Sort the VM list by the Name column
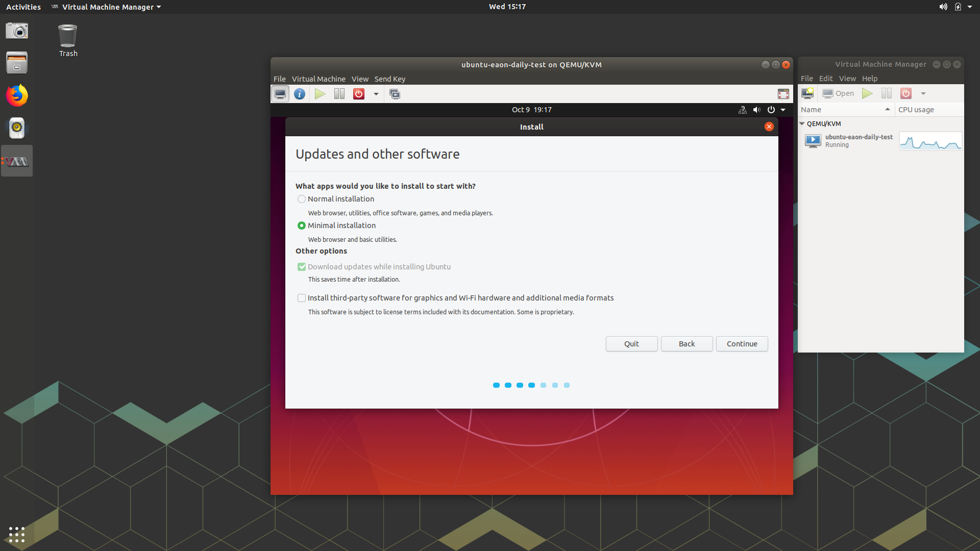Viewport: 980px width, 551px height. [846, 110]
